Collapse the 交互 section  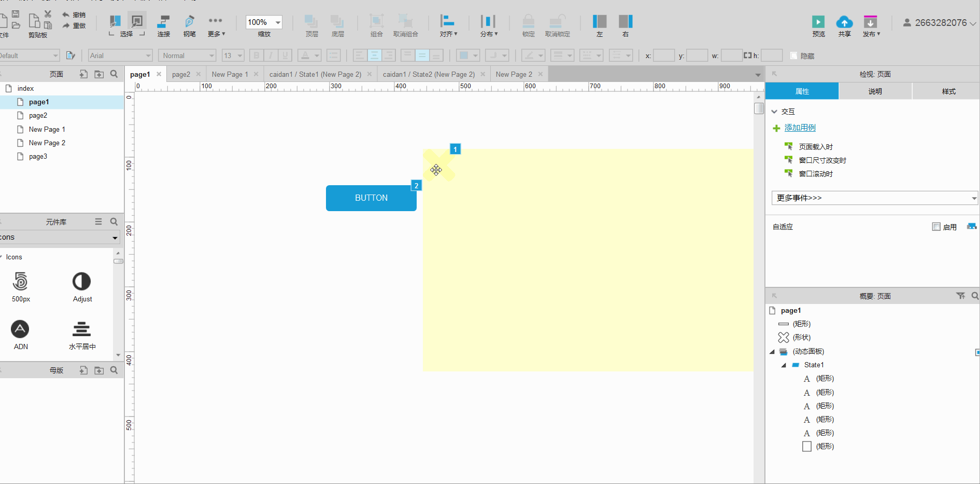[774, 112]
